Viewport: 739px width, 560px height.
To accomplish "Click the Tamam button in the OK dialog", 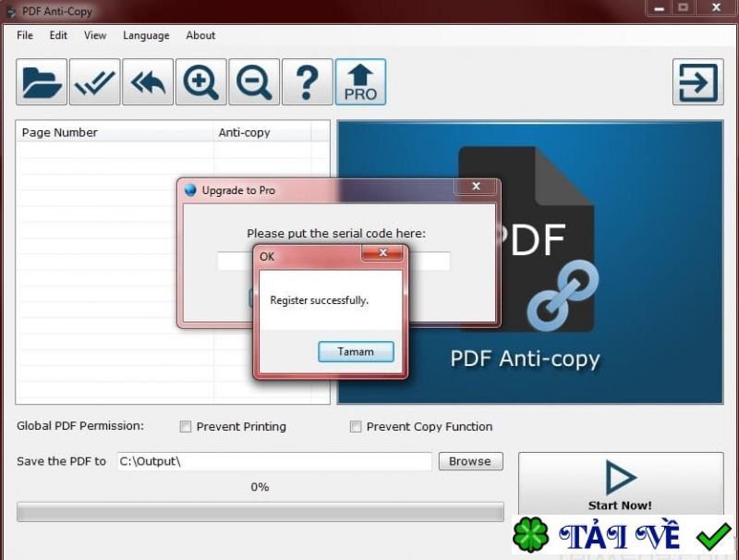I will [356, 352].
